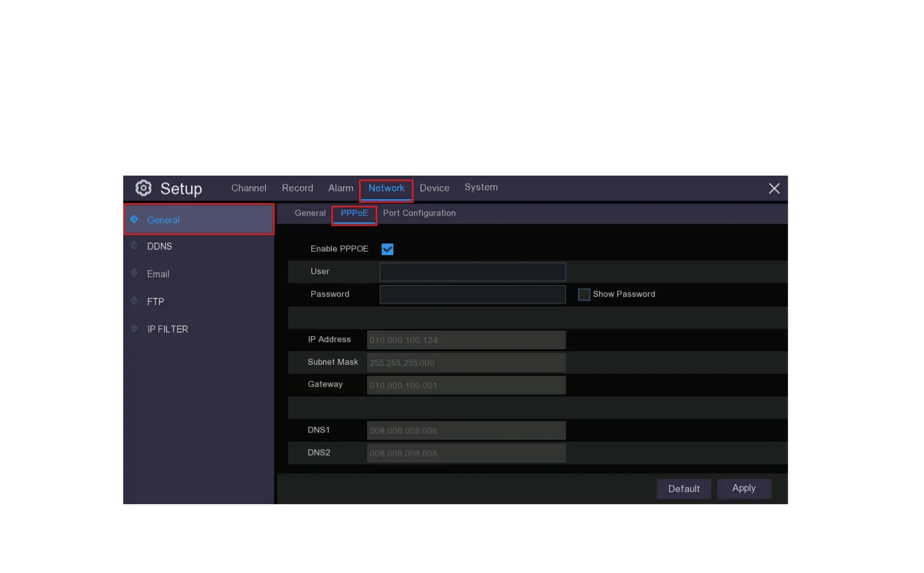Screen dimensions: 924x573
Task: Uncheck the Enable PPPOE checkbox
Action: 387,249
